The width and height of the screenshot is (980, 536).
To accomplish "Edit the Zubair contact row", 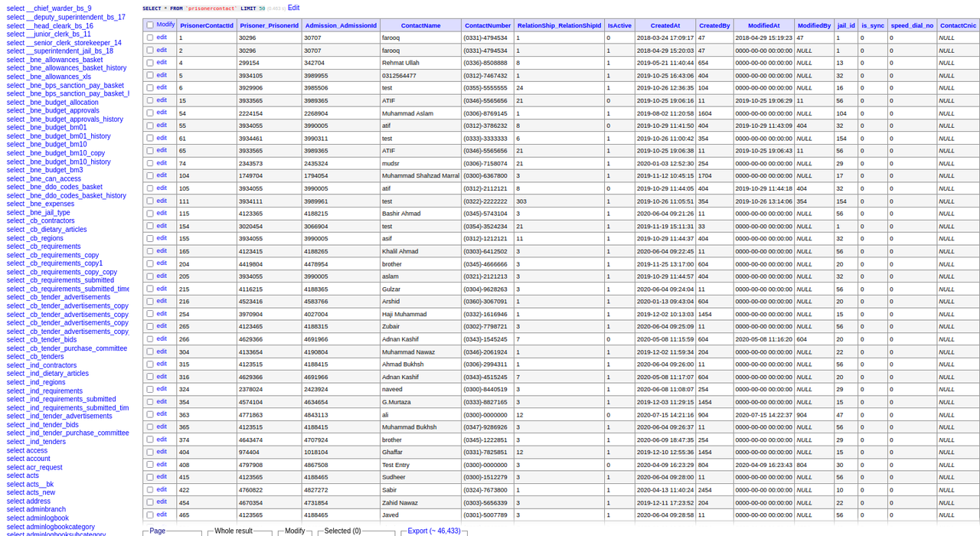I will click(x=162, y=326).
